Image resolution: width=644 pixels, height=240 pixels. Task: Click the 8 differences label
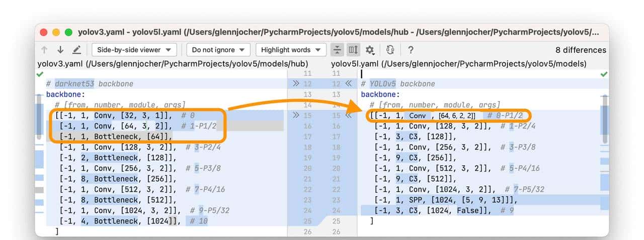tap(581, 50)
